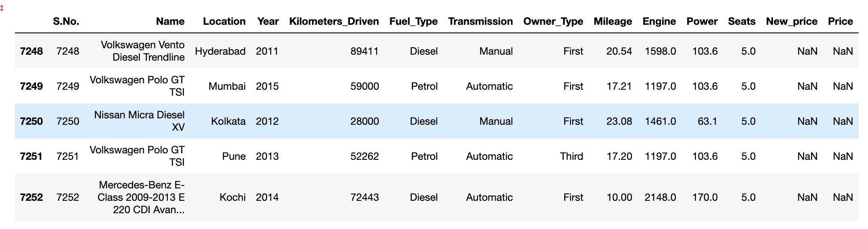Click the Kilometers_Driven column header
868x229 pixels.
[x=334, y=21]
